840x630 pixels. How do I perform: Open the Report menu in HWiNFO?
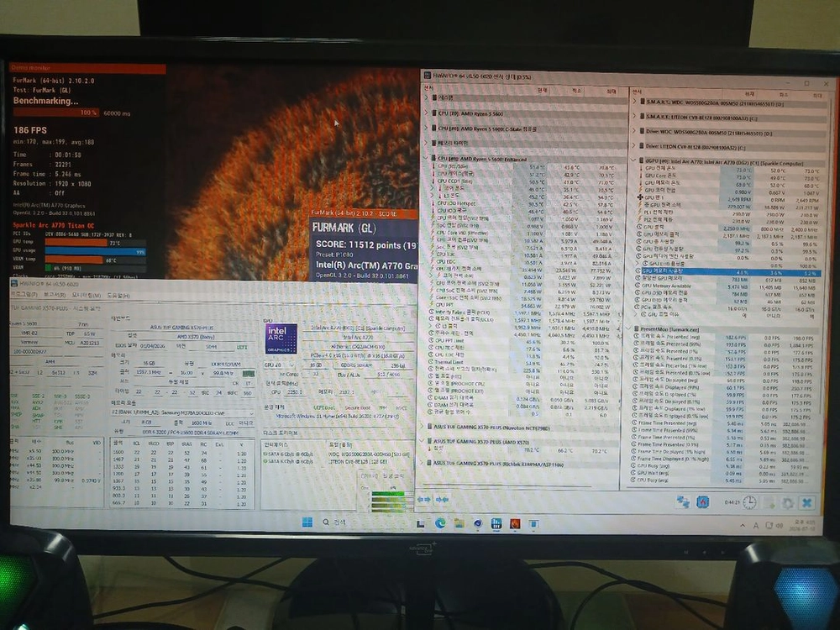pos(54,295)
